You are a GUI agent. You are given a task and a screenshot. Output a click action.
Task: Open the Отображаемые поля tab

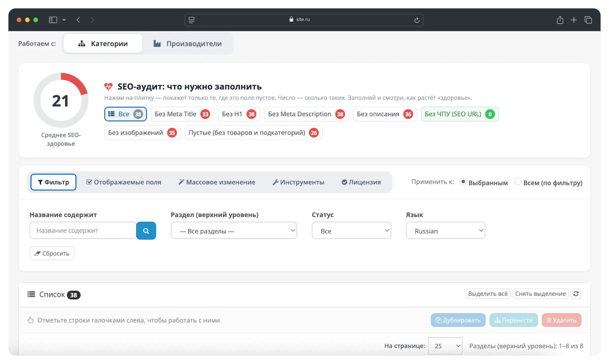coord(124,182)
